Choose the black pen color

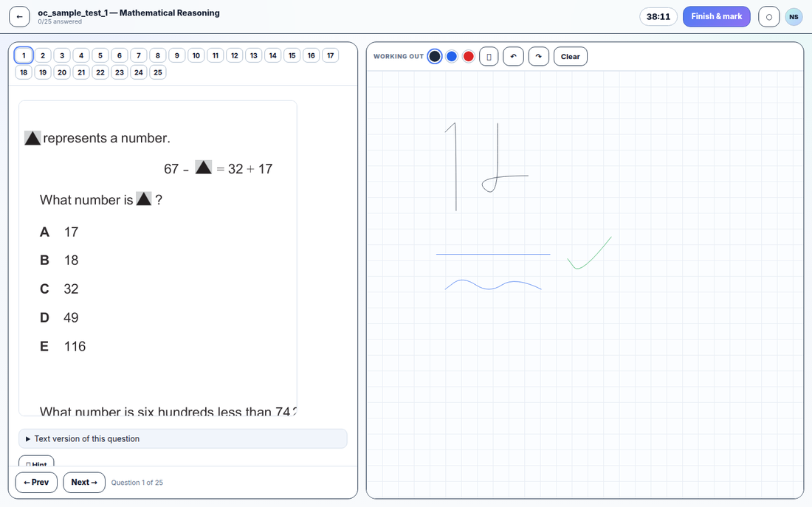[x=435, y=56]
